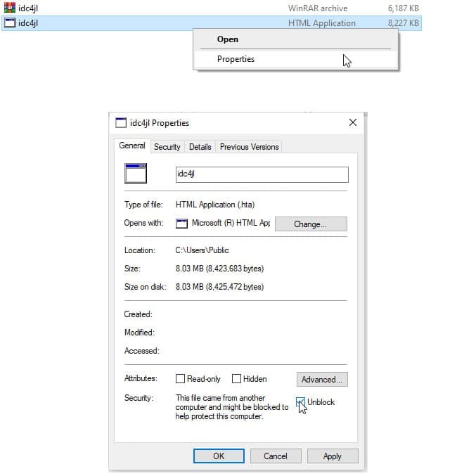Click the file name text field

coord(262,174)
